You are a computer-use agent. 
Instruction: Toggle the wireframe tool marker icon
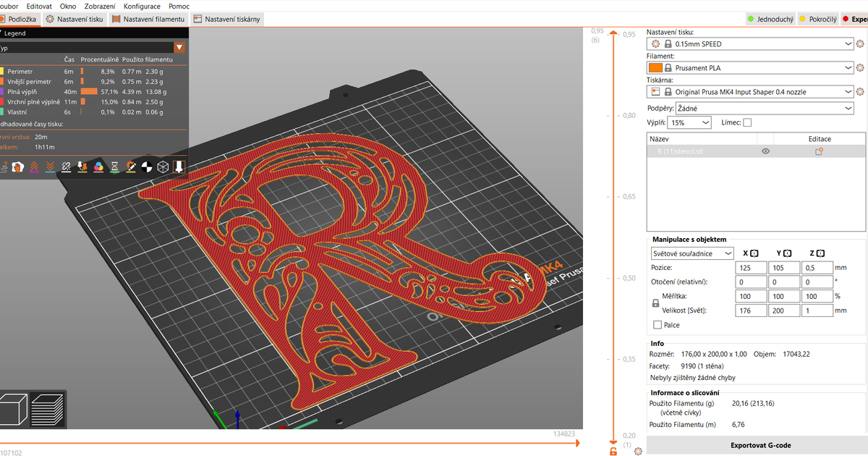tap(163, 166)
